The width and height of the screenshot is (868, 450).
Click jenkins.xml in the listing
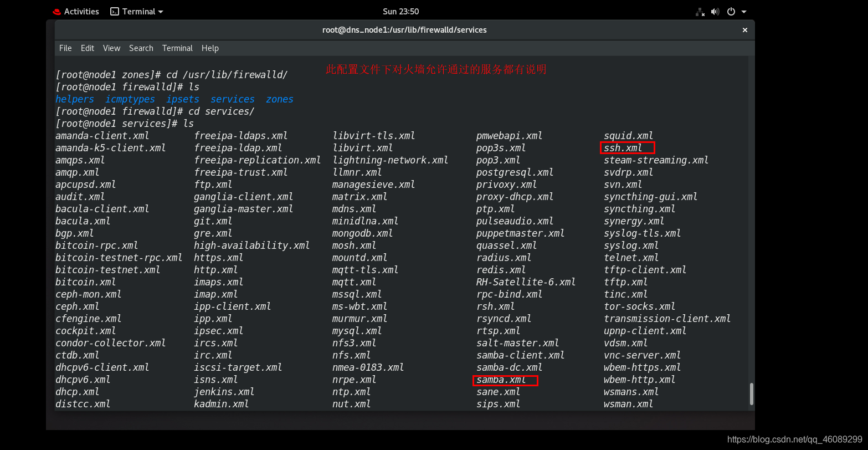[x=224, y=392]
